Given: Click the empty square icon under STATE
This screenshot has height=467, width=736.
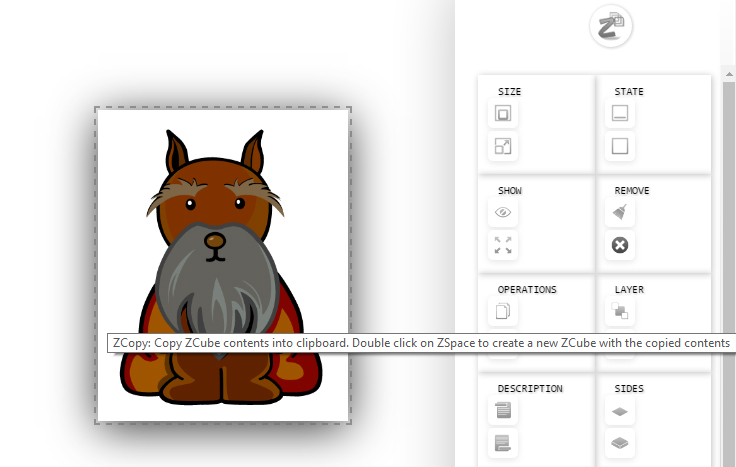Looking at the screenshot, I should pos(620,147).
